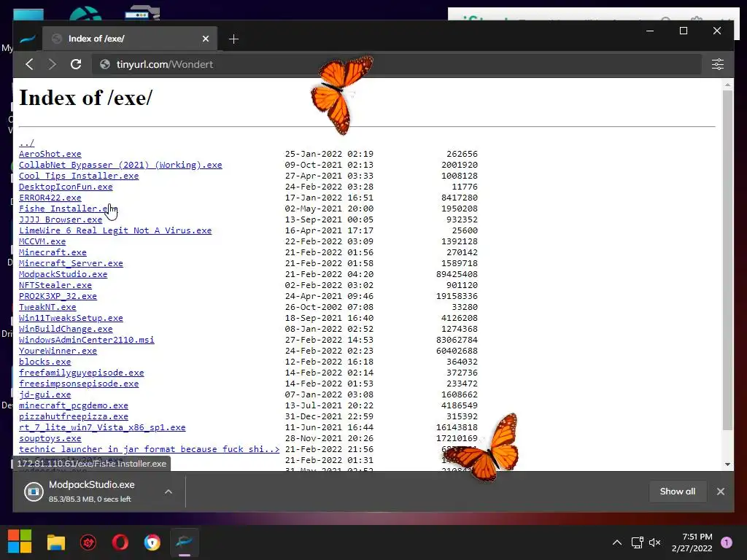
Task: Click the globe site info icon
Action: 105,64
